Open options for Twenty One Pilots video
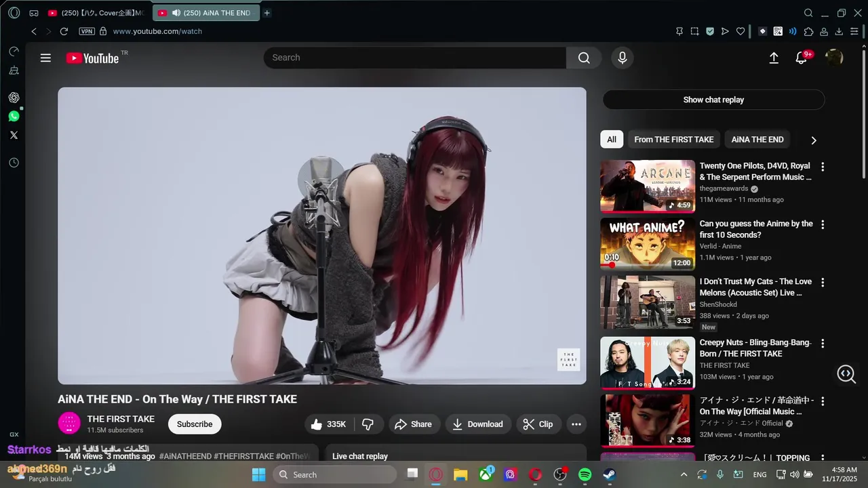868x488 pixels. (x=823, y=167)
